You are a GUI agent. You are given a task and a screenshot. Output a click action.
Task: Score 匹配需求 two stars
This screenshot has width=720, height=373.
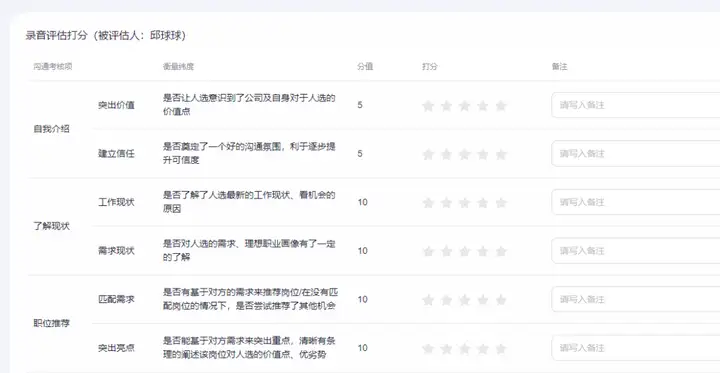pos(446,300)
